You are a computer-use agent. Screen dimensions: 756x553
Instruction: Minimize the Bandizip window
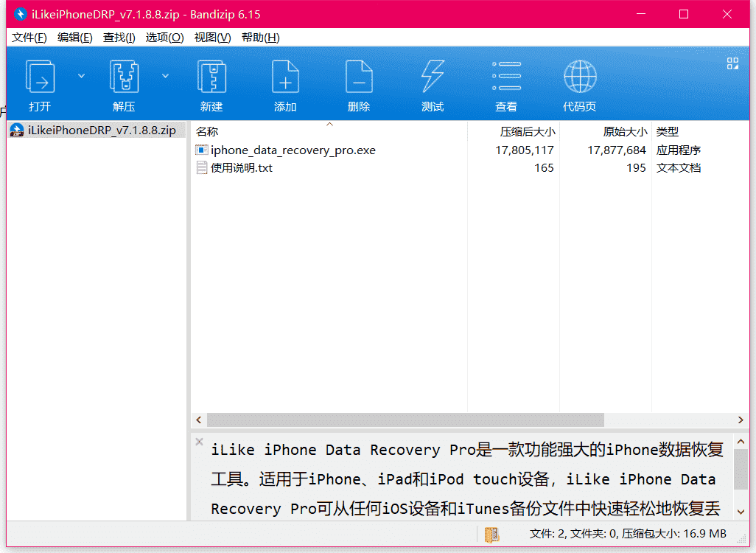(641, 14)
